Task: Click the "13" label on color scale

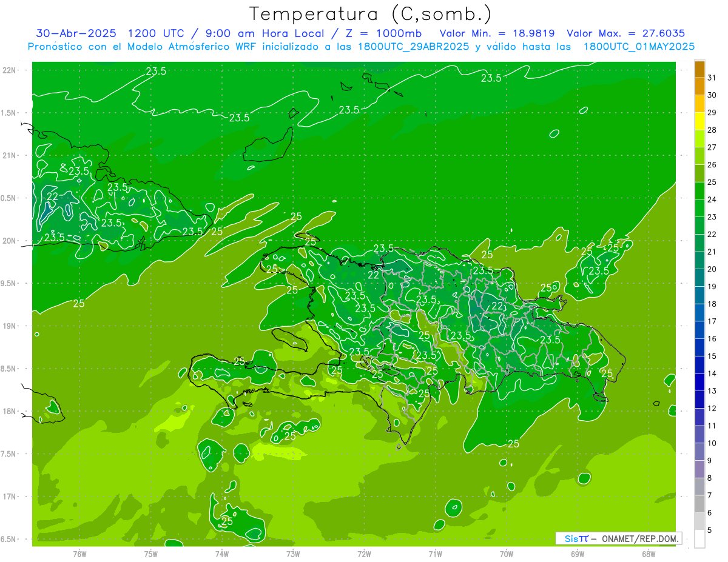Action: coord(712,391)
